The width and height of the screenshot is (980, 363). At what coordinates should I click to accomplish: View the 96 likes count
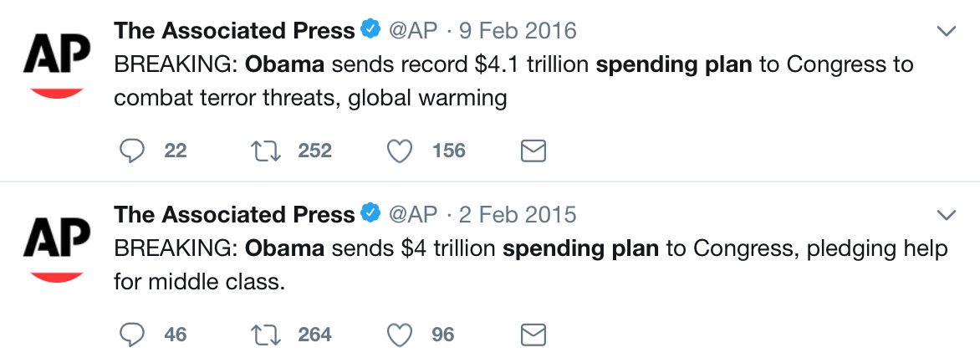[x=442, y=335]
